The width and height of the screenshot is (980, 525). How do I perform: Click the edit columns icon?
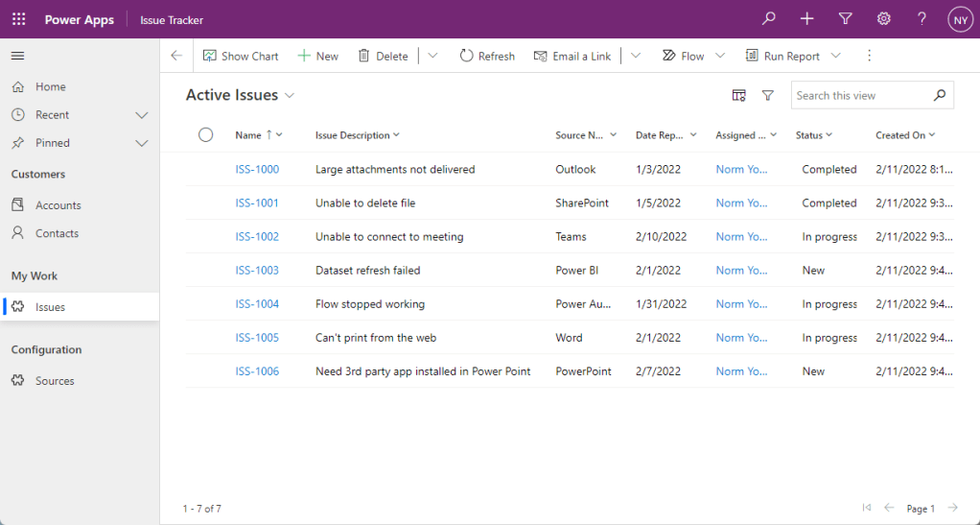point(738,95)
